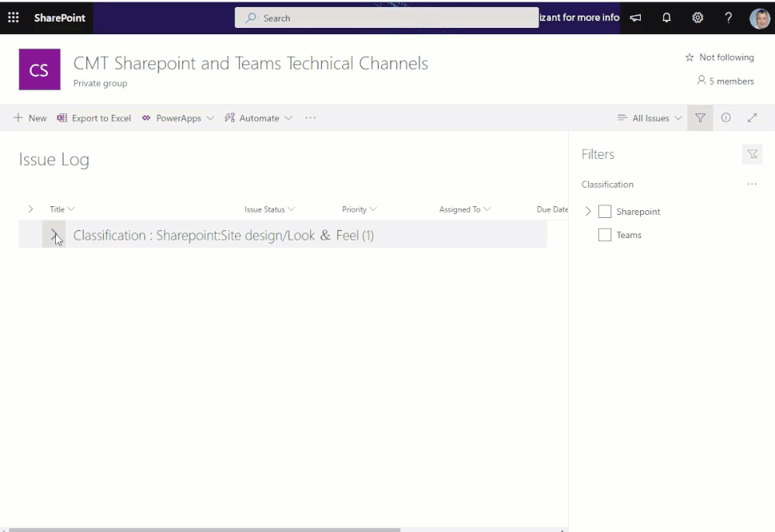Open CMT Sharepoint and Teams Technical Channels title
775x532 pixels.
251,64
